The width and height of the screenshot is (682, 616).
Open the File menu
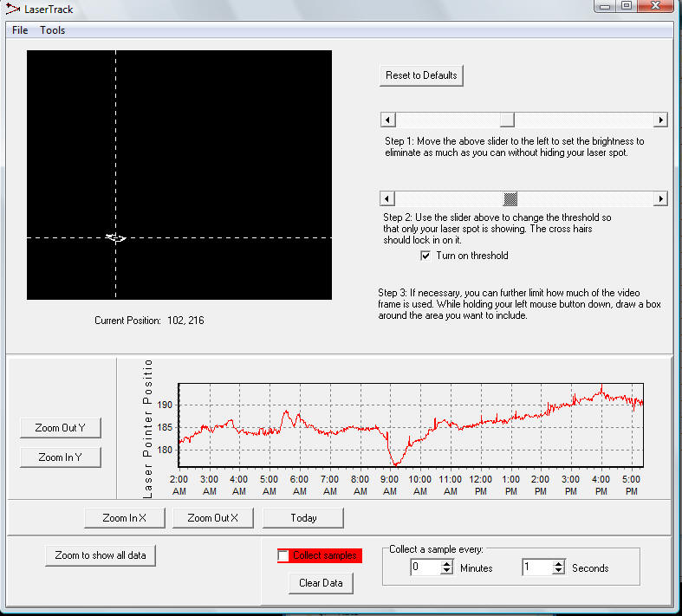[20, 30]
